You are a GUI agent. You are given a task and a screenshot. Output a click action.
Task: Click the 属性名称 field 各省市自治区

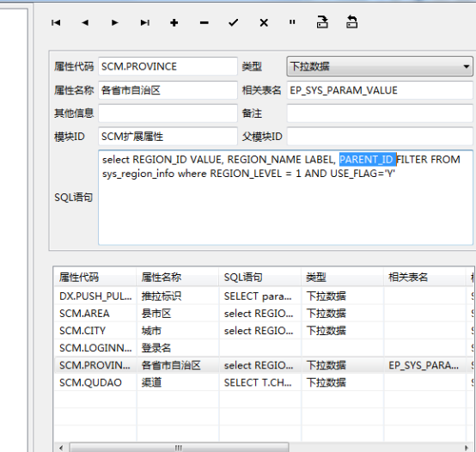168,90
